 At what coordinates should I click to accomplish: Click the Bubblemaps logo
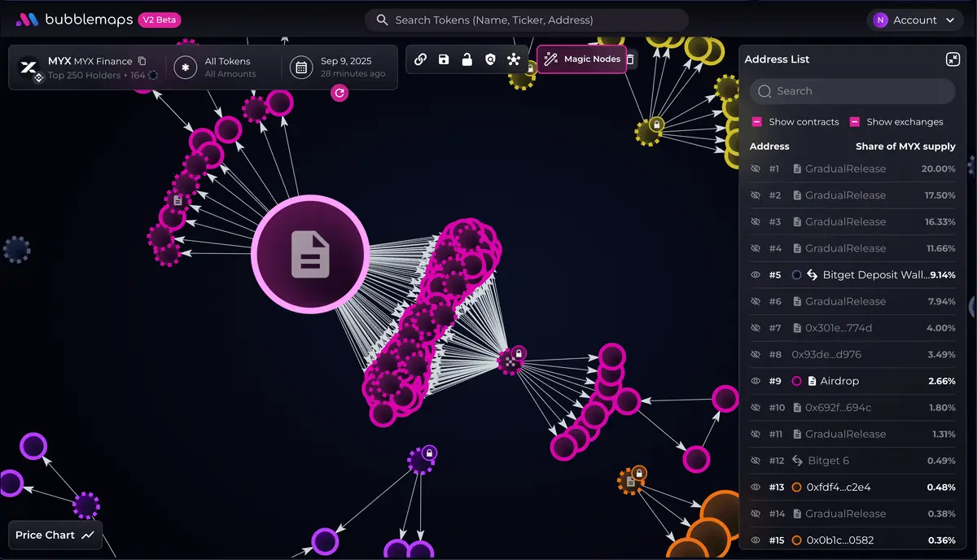pos(75,20)
